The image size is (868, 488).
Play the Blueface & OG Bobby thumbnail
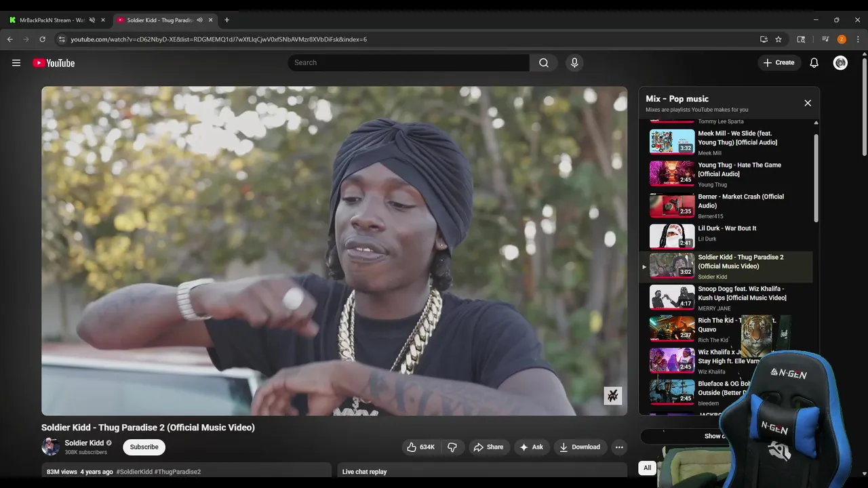[x=672, y=392]
